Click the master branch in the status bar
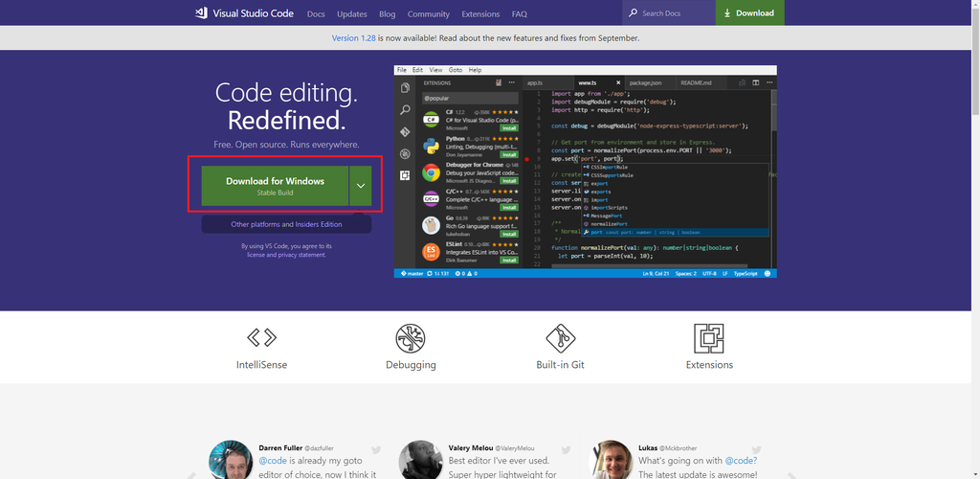980x479 pixels. (x=412, y=274)
